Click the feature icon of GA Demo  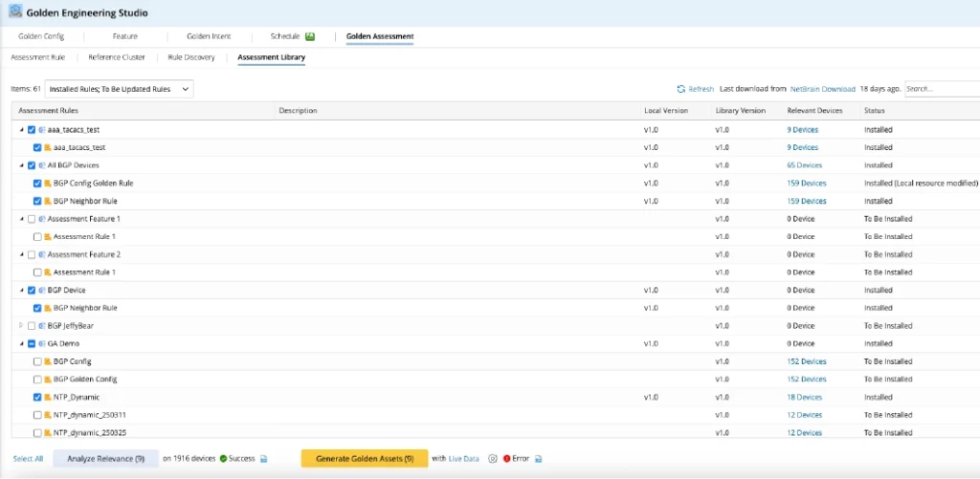click(x=42, y=343)
